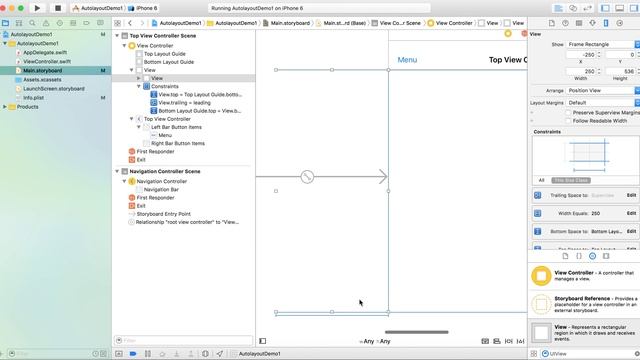
Task: Open the Project navigator folder icon
Action: click(x=5, y=23)
